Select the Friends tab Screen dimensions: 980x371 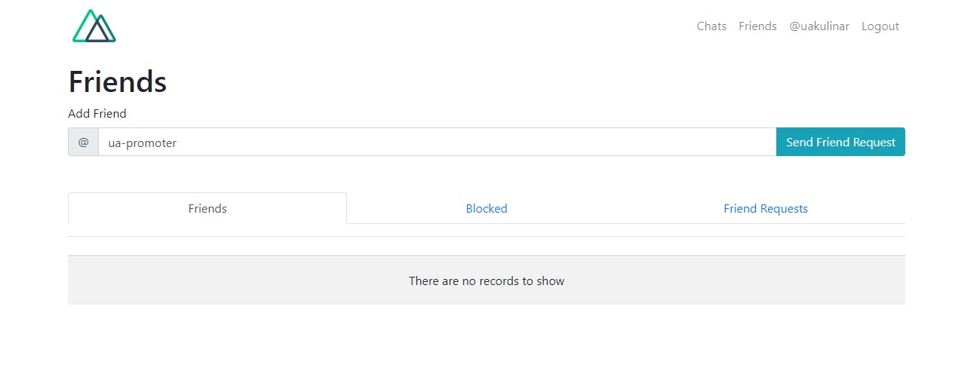pos(207,209)
